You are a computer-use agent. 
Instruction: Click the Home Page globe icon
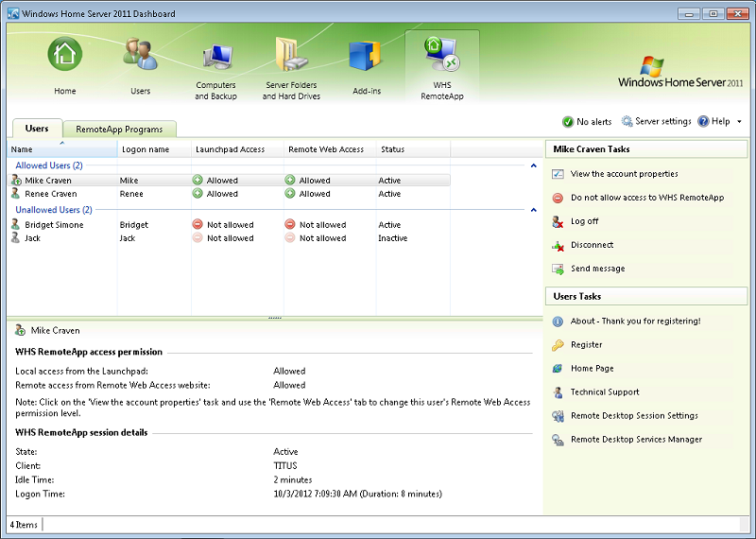[558, 369]
